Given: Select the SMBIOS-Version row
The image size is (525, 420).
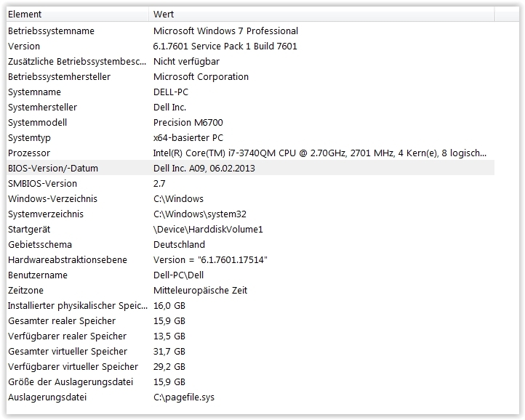Looking at the screenshot, I should tap(250, 184).
